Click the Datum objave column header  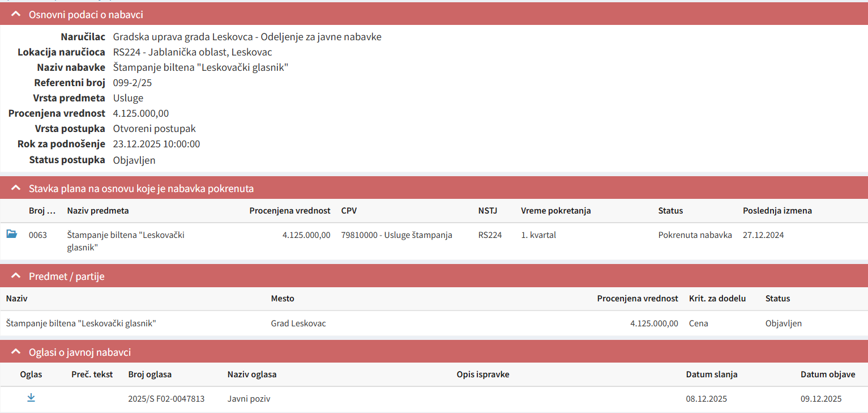(x=827, y=374)
